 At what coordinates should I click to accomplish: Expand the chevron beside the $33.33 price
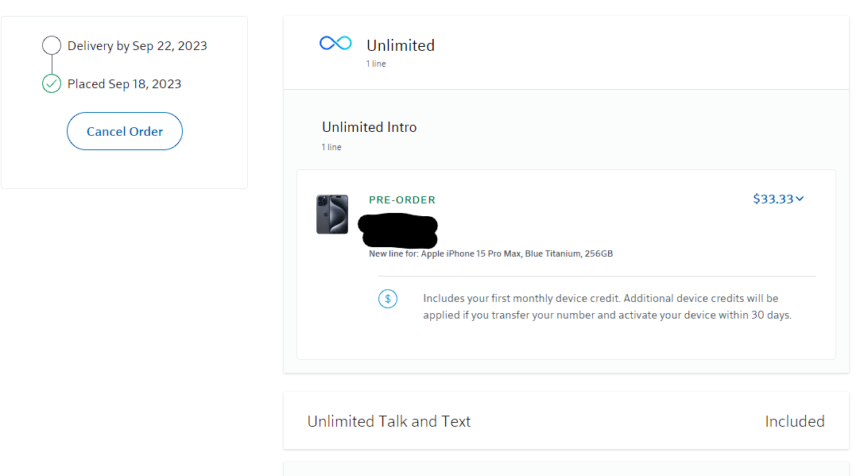800,199
